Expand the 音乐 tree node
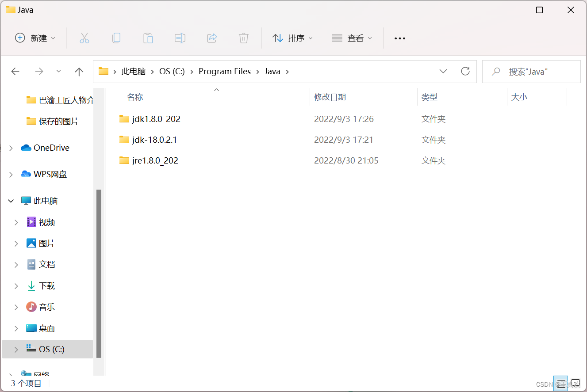 pyautogui.click(x=16, y=307)
